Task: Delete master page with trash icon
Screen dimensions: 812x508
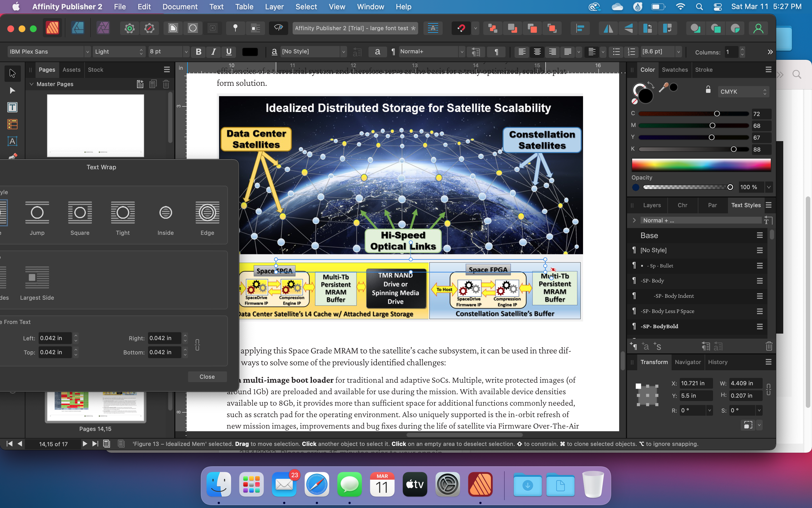Action: tap(166, 84)
